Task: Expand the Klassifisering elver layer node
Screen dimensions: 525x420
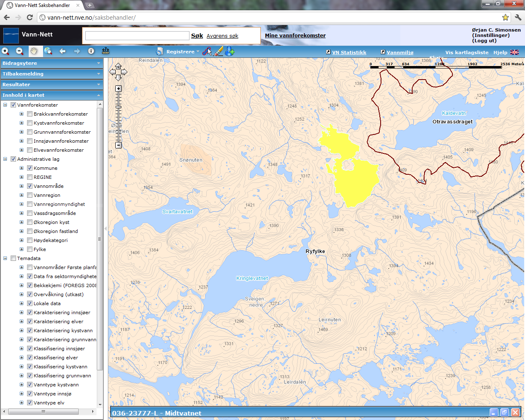Action: point(22,358)
